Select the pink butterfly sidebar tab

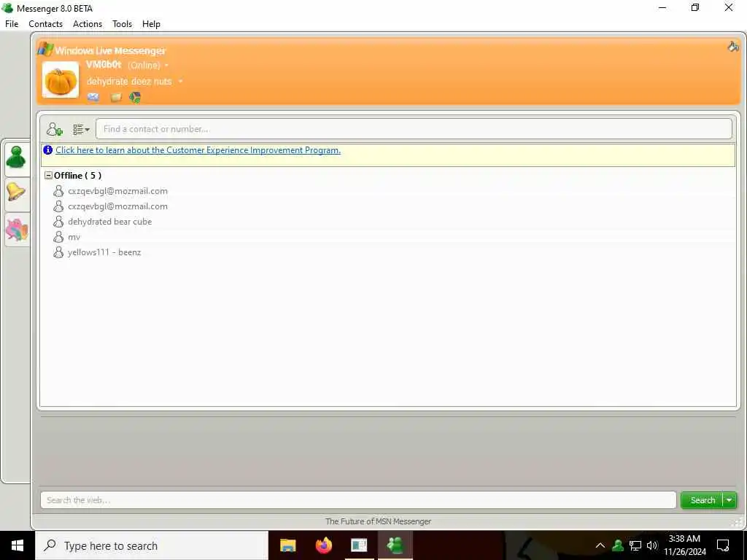coord(17,230)
